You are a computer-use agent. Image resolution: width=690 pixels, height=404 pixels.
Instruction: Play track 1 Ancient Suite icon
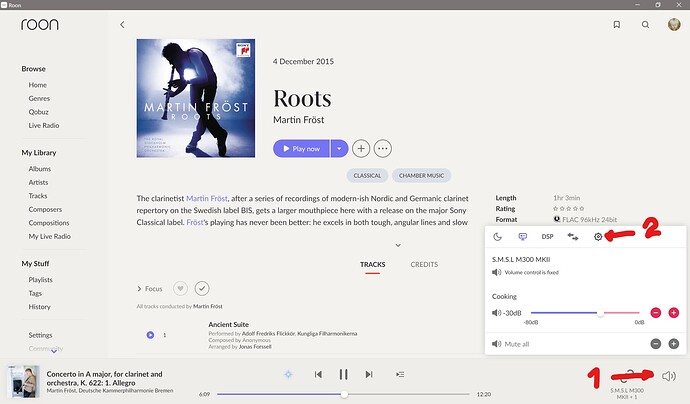click(x=150, y=335)
